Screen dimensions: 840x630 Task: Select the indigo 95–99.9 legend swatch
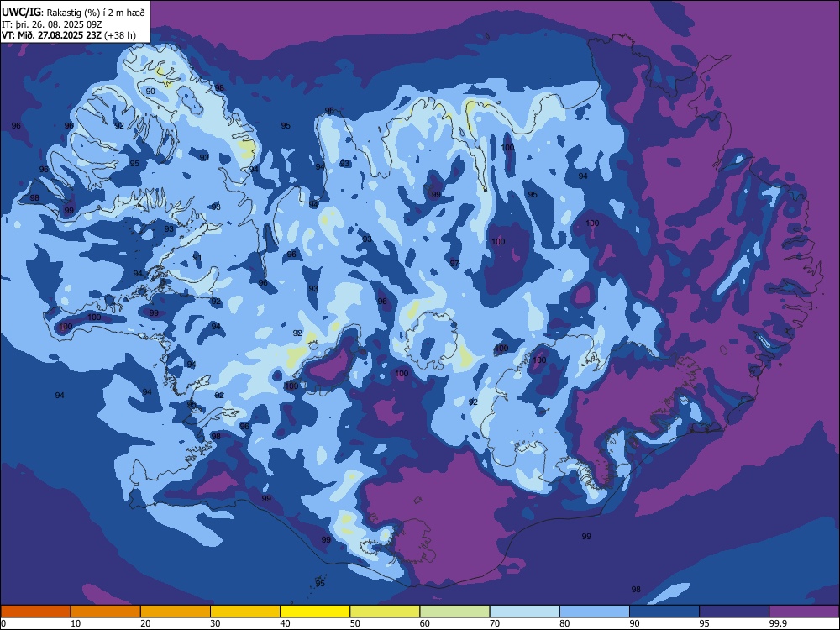point(734,612)
